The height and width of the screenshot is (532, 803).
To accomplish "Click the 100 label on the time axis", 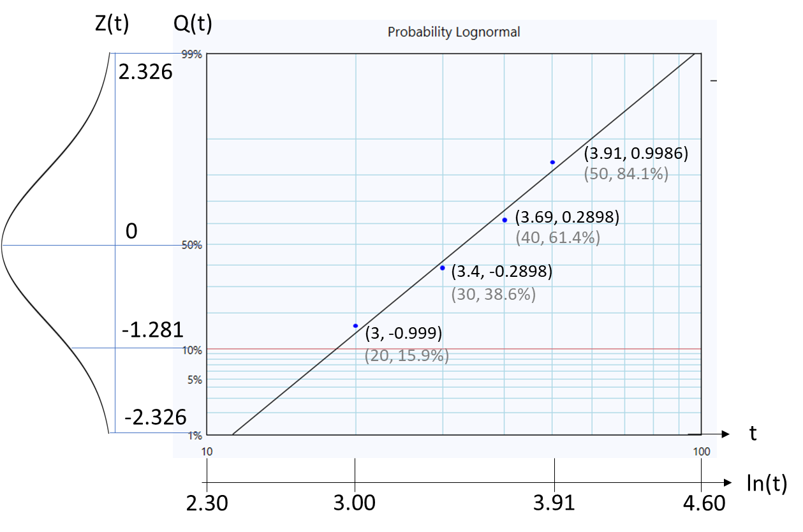I will click(702, 452).
